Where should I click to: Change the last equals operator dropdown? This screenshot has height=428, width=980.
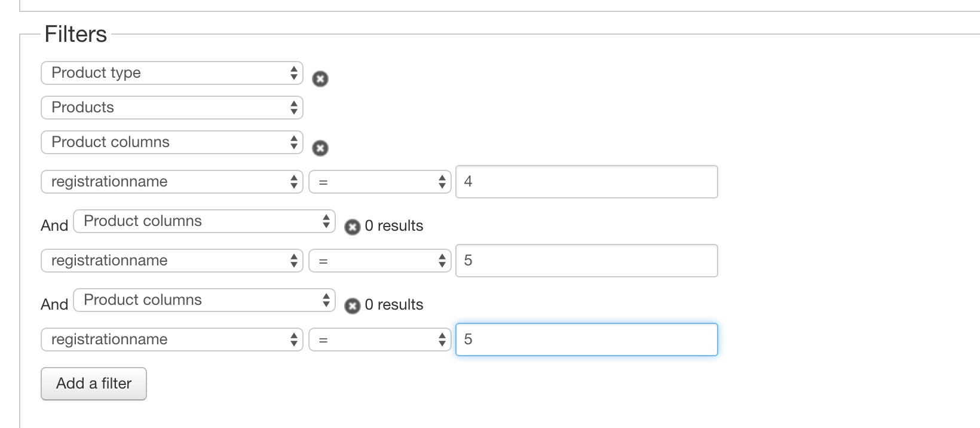tap(379, 340)
